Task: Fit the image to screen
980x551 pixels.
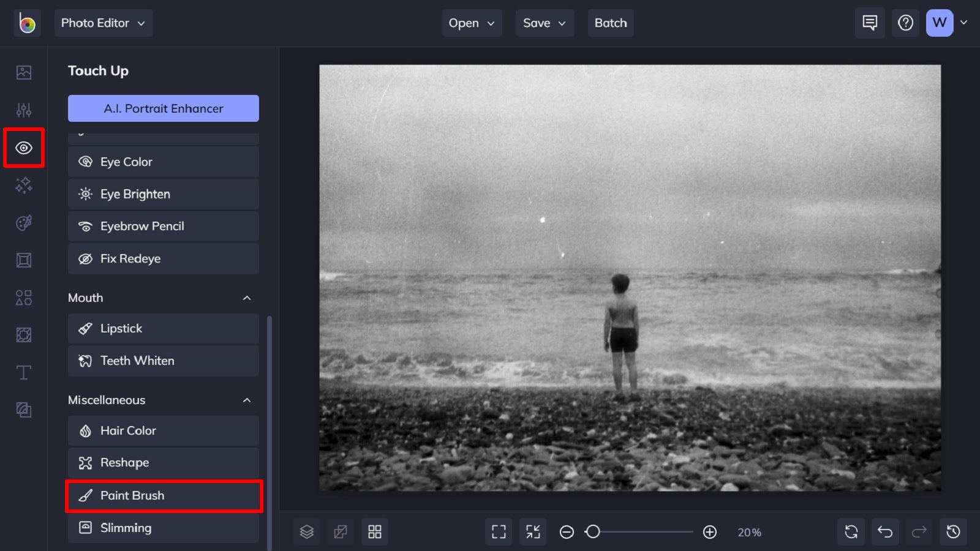Action: point(498,531)
